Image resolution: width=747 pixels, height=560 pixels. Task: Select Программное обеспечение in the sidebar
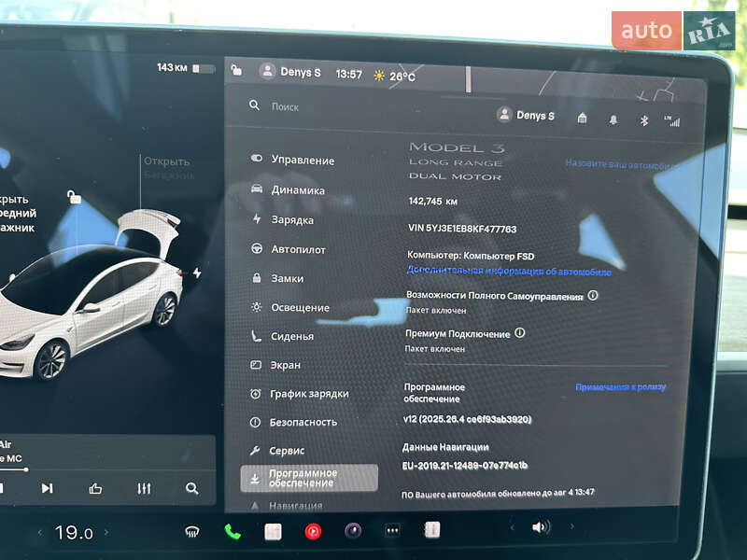point(303,479)
